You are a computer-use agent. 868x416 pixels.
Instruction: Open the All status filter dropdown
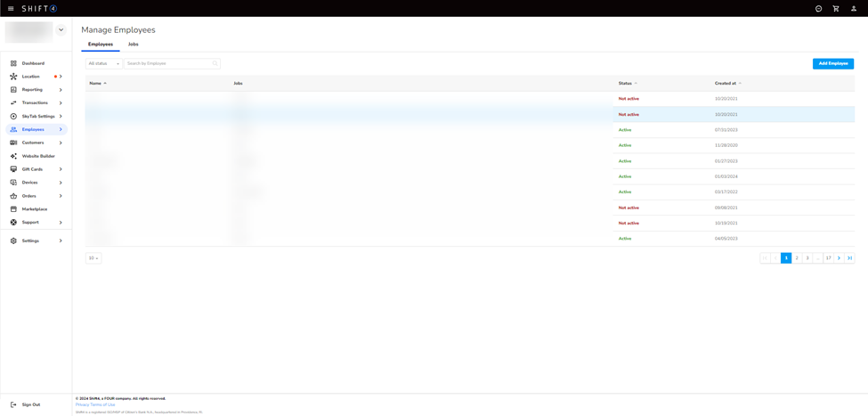(104, 64)
